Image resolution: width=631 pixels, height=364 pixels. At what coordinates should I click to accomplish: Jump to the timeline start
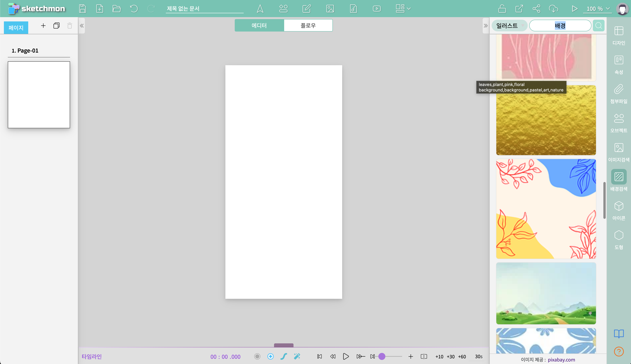click(x=319, y=356)
